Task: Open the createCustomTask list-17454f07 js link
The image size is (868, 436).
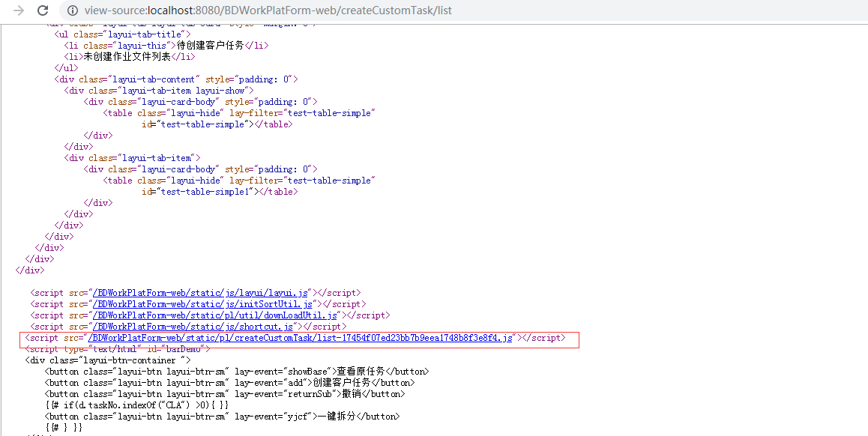Action: point(300,338)
